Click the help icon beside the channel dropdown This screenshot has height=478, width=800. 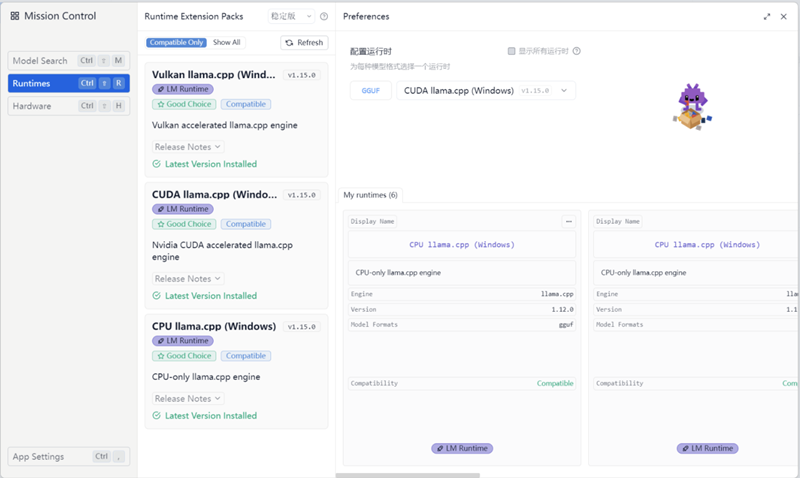click(x=324, y=17)
